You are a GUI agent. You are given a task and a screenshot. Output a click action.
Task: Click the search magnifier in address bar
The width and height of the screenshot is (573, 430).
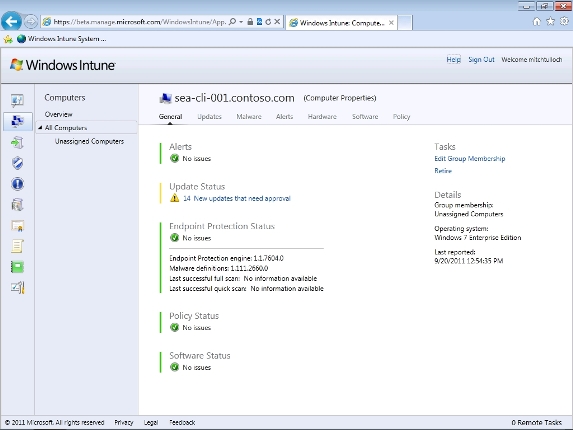(x=232, y=22)
